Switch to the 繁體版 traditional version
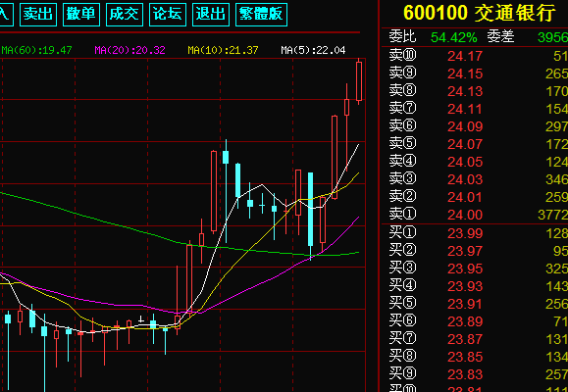This screenshot has width=568, height=392. click(x=261, y=15)
